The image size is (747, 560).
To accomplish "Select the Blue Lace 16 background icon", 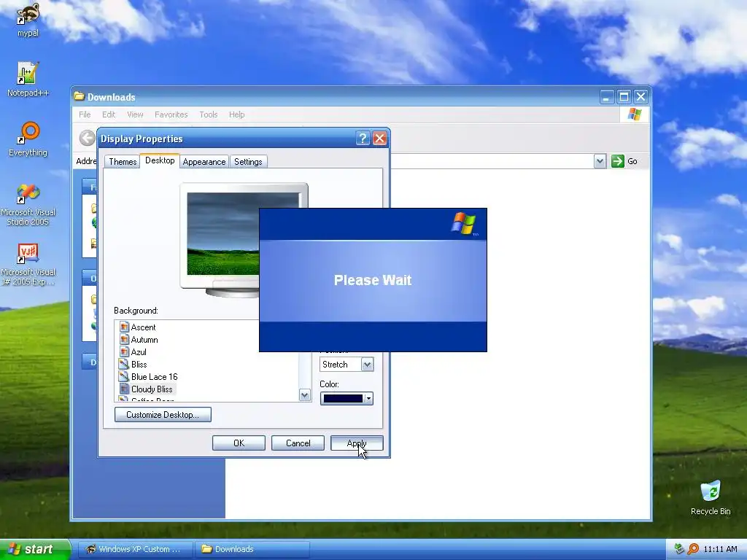I will (x=124, y=377).
